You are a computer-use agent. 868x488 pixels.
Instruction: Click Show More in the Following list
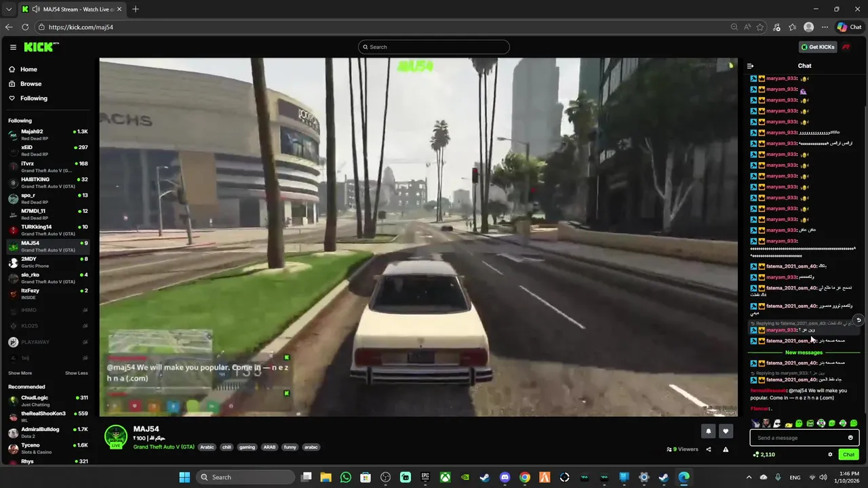20,373
